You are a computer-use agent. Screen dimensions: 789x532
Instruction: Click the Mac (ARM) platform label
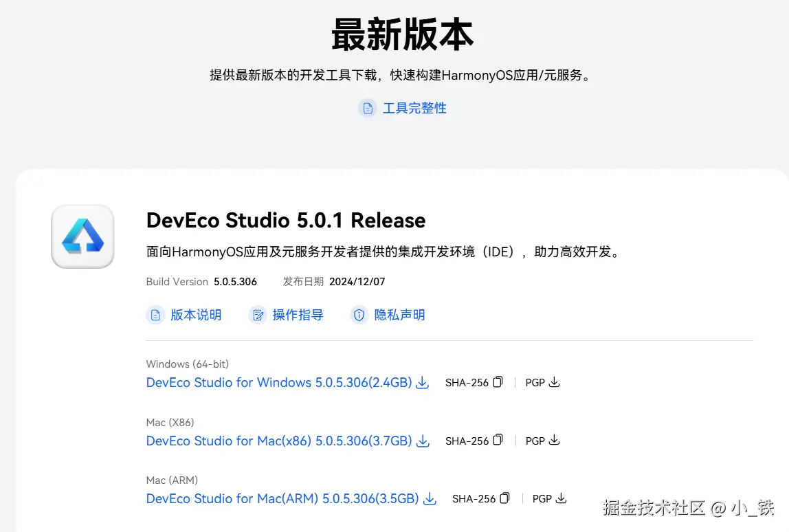pos(172,480)
